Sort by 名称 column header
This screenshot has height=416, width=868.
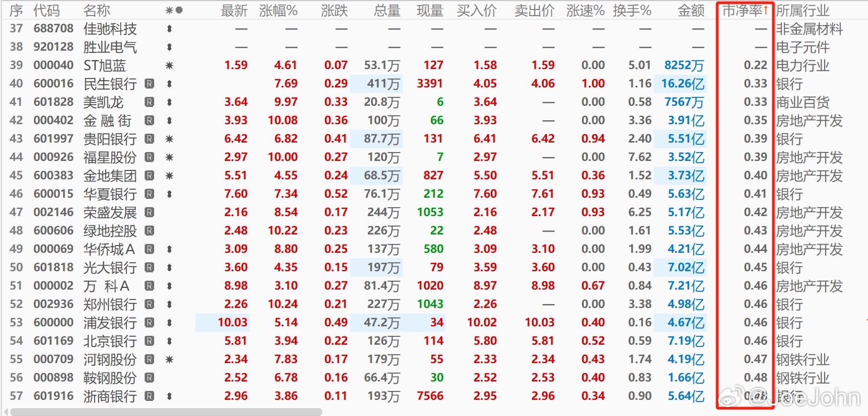(x=97, y=11)
